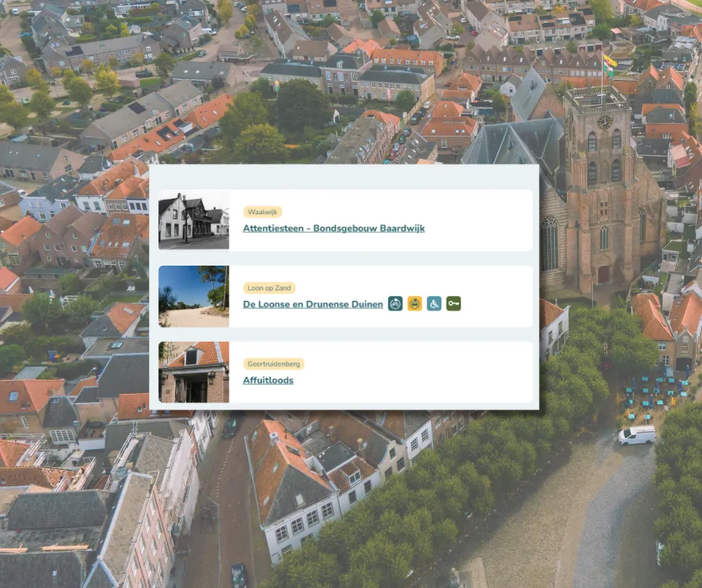The height and width of the screenshot is (588, 702).
Task: Open the Attentiesteen - Bondsgebouw Baardwijk link
Action: [x=333, y=228]
